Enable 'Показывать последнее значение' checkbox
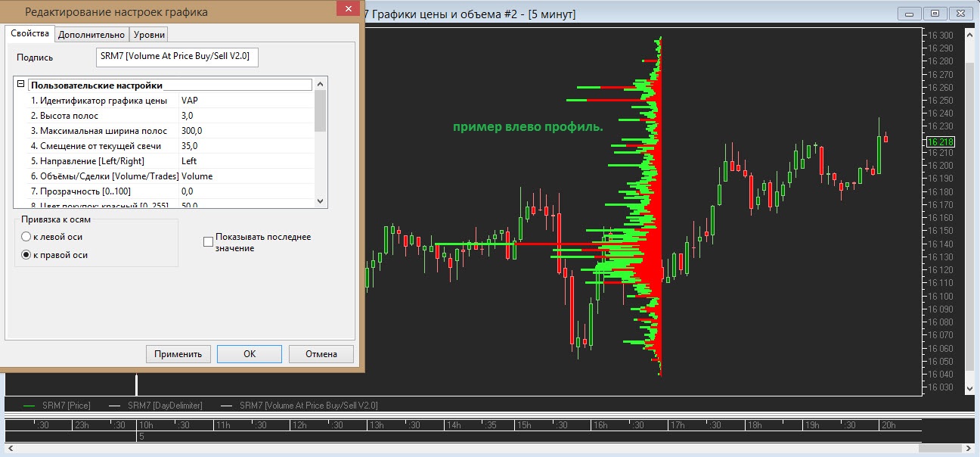 (x=209, y=241)
